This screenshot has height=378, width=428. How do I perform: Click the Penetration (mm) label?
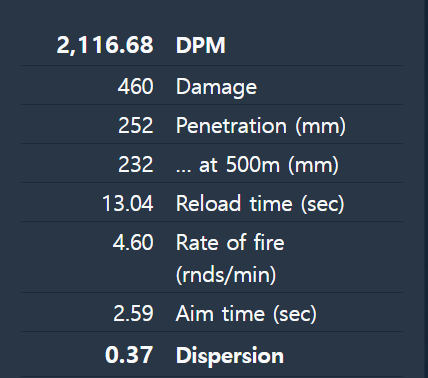(x=261, y=126)
